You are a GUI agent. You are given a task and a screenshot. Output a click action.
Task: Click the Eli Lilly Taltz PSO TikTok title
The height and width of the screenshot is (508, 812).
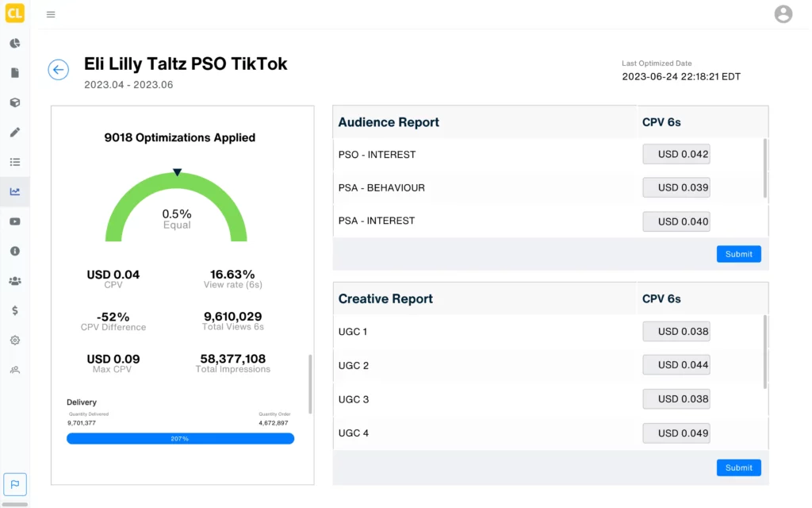tap(186, 63)
